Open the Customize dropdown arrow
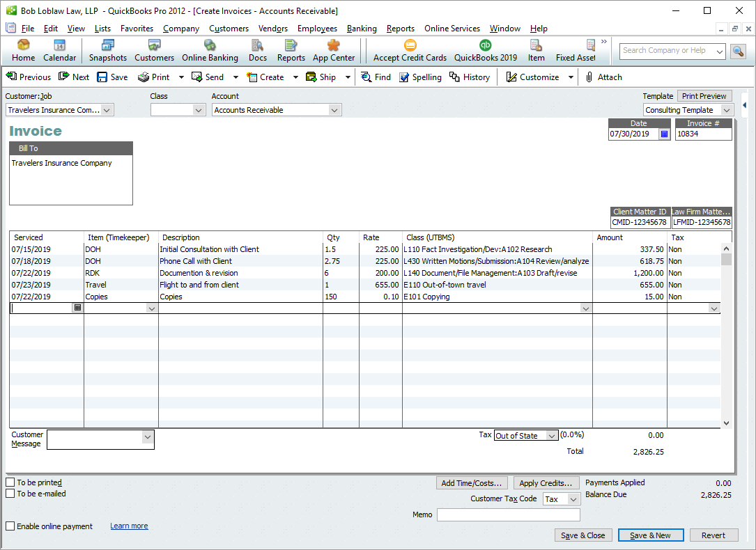The width and height of the screenshot is (756, 550). tap(571, 77)
